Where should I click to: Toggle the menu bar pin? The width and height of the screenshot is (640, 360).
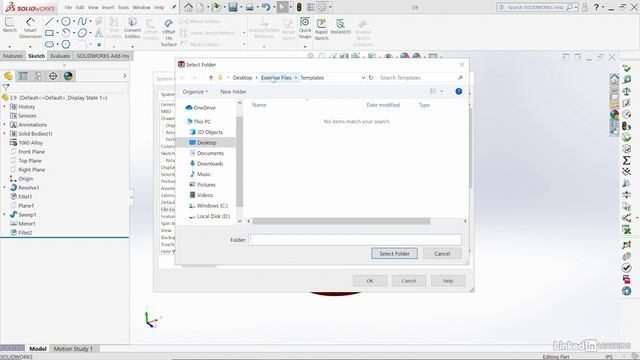click(174, 7)
